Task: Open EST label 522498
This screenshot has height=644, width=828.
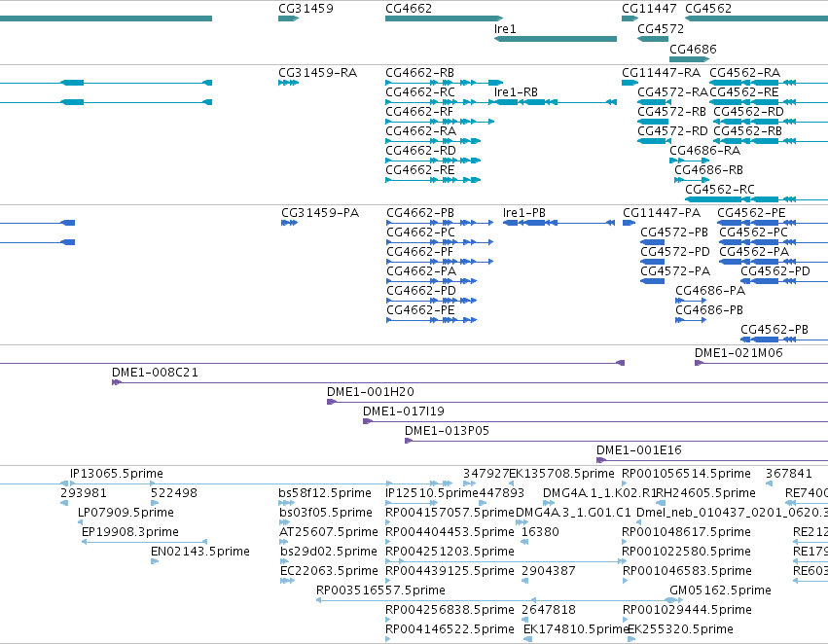Action: tap(174, 493)
